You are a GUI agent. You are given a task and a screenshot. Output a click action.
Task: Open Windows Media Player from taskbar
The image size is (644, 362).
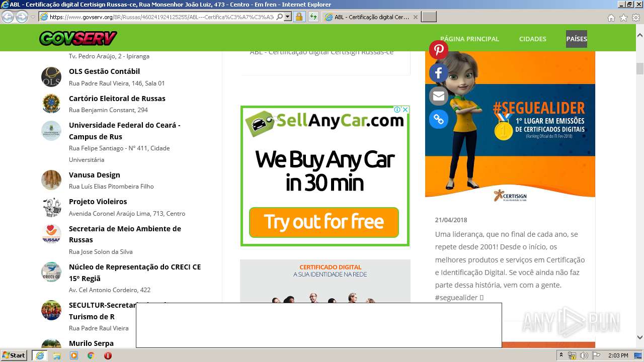(x=74, y=355)
